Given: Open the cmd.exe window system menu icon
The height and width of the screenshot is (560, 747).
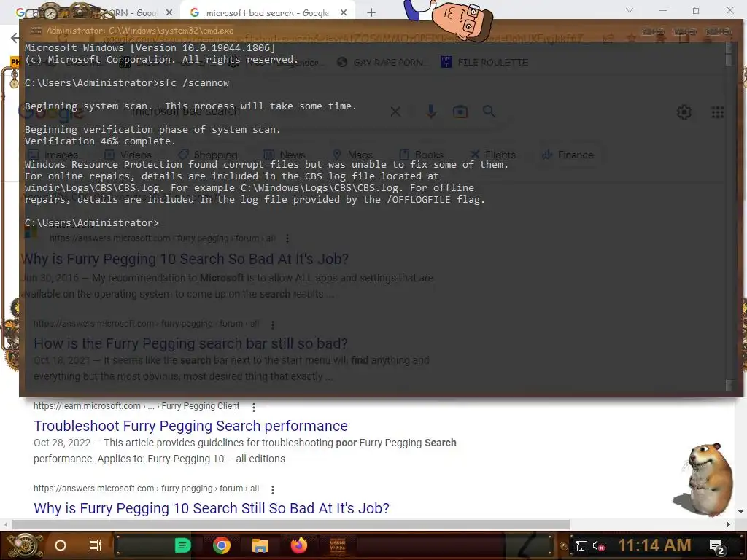Looking at the screenshot, I should 36,31.
